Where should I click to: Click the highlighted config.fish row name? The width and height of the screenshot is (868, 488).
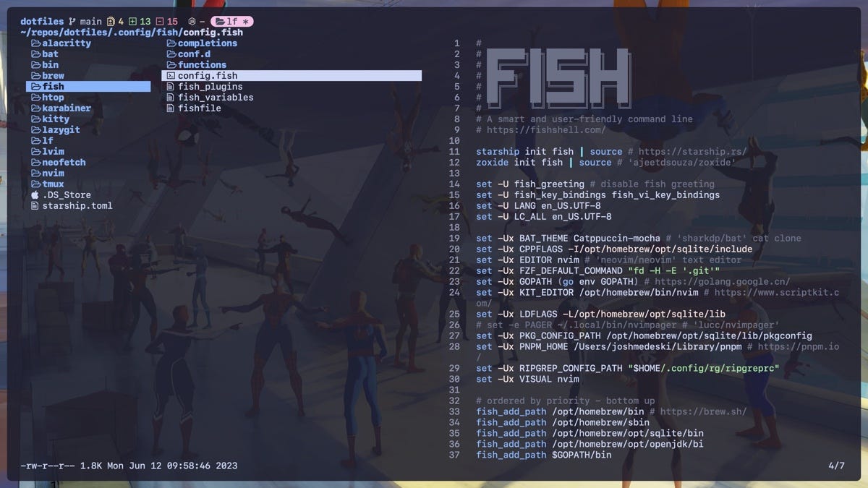pyautogui.click(x=208, y=76)
